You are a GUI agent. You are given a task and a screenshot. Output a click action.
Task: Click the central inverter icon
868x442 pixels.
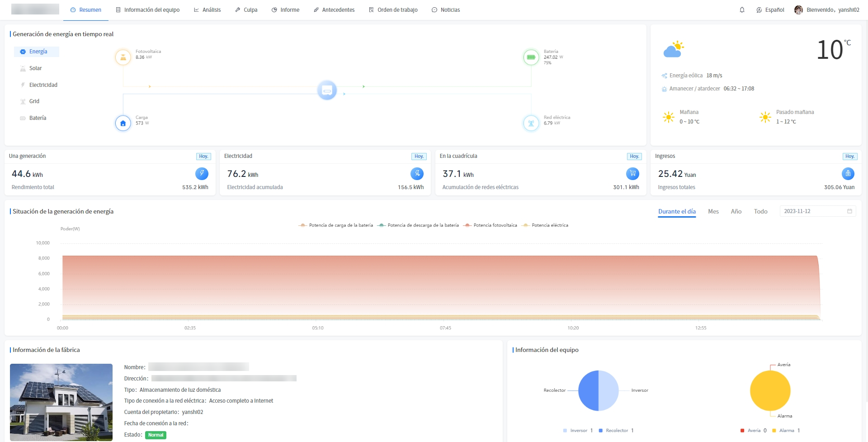click(327, 90)
